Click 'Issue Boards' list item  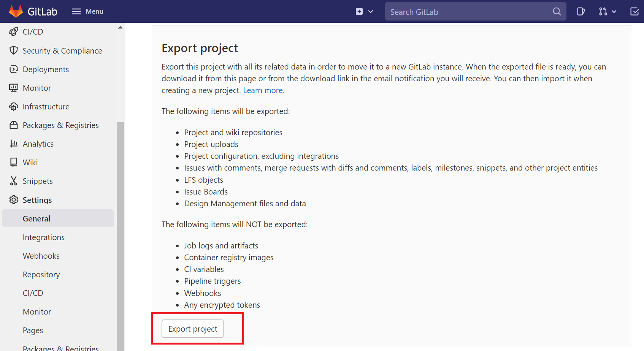(206, 191)
